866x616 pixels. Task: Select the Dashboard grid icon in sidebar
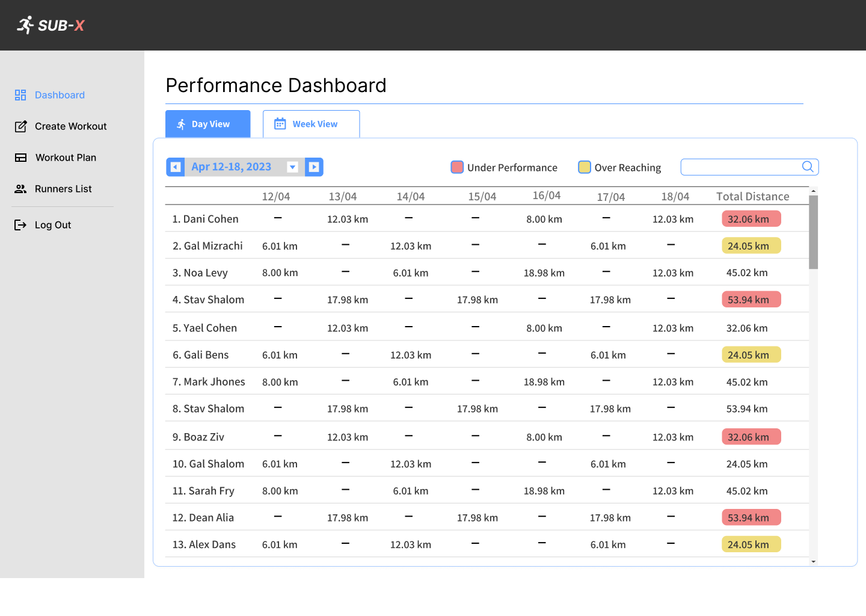coord(20,94)
